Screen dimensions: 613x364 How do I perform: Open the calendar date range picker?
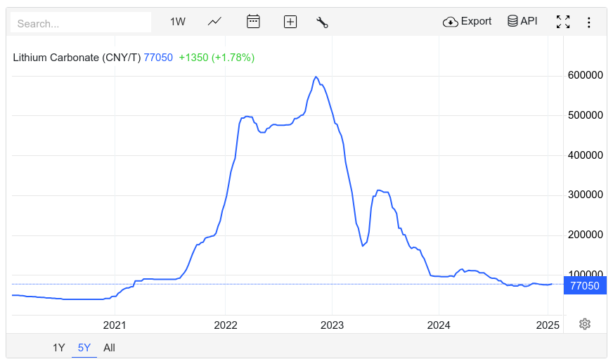point(253,22)
